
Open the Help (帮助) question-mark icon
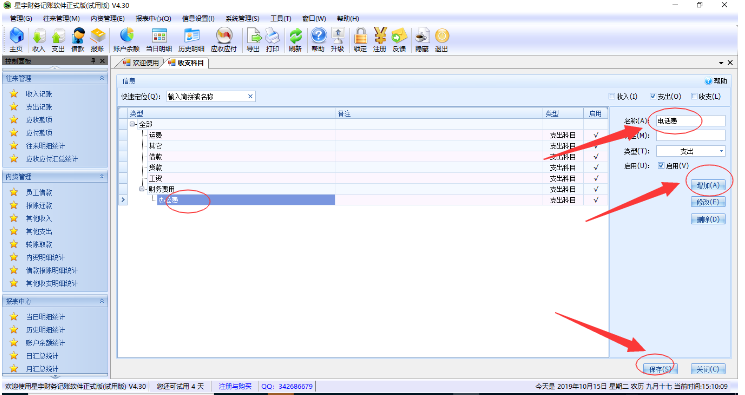(x=318, y=39)
